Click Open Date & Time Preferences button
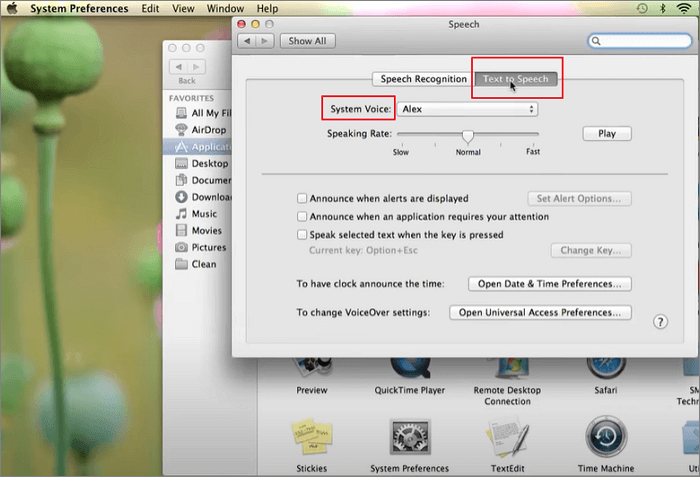This screenshot has width=700, height=477. [550, 284]
